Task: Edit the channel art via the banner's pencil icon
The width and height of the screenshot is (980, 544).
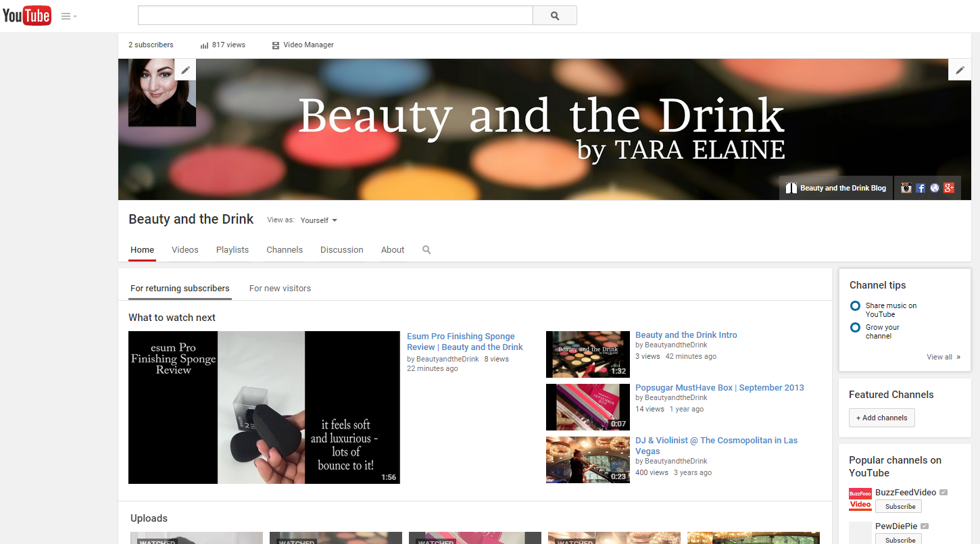Action: pyautogui.click(x=960, y=70)
